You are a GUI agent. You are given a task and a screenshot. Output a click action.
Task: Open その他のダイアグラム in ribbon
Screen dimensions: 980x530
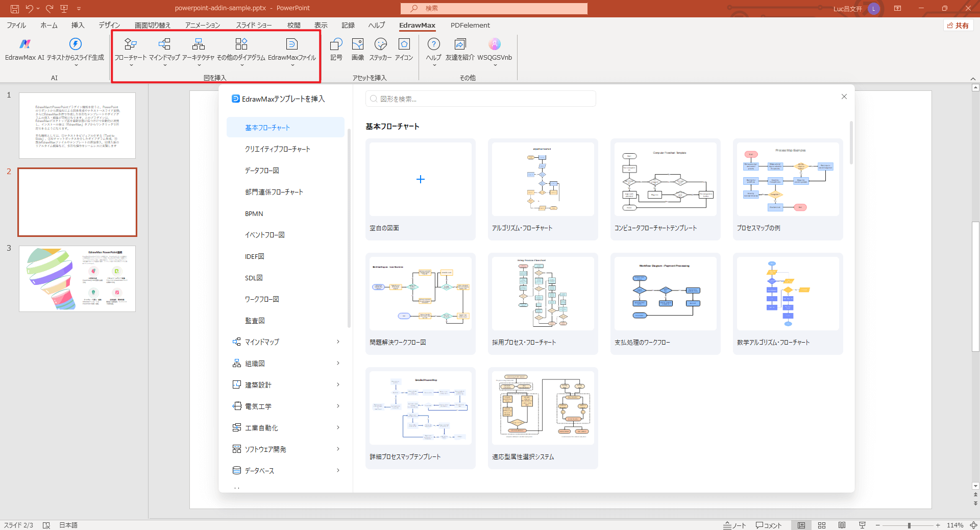[241, 51]
